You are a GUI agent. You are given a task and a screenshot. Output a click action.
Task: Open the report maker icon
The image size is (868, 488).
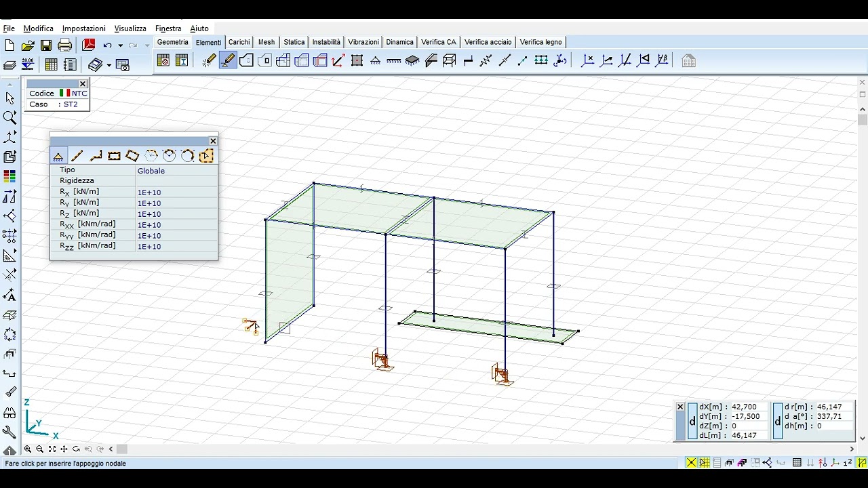click(70, 65)
